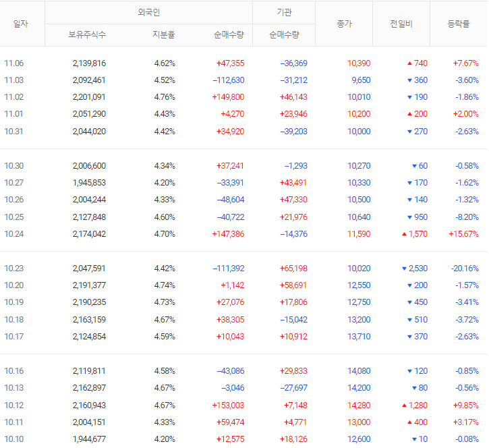Select the date cell 10.31

coord(13,132)
